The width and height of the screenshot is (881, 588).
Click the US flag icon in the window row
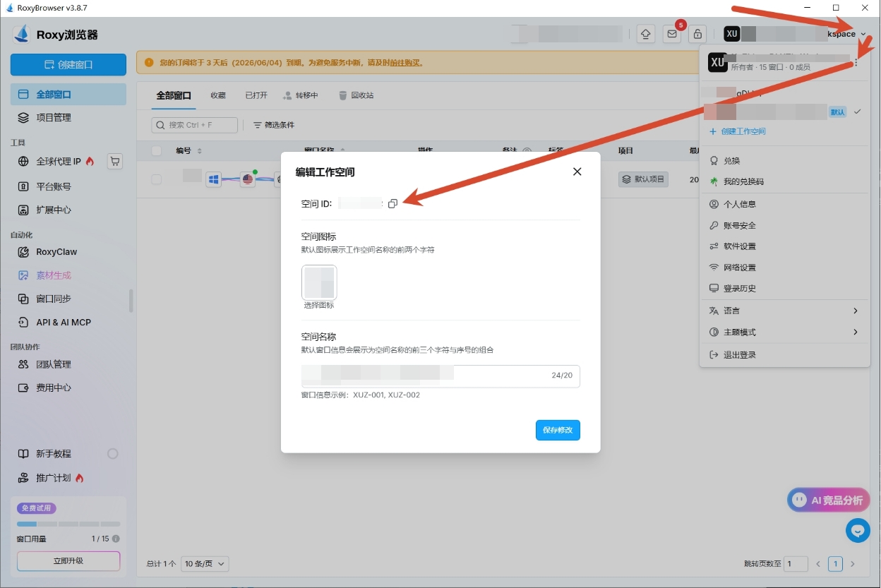tap(248, 179)
